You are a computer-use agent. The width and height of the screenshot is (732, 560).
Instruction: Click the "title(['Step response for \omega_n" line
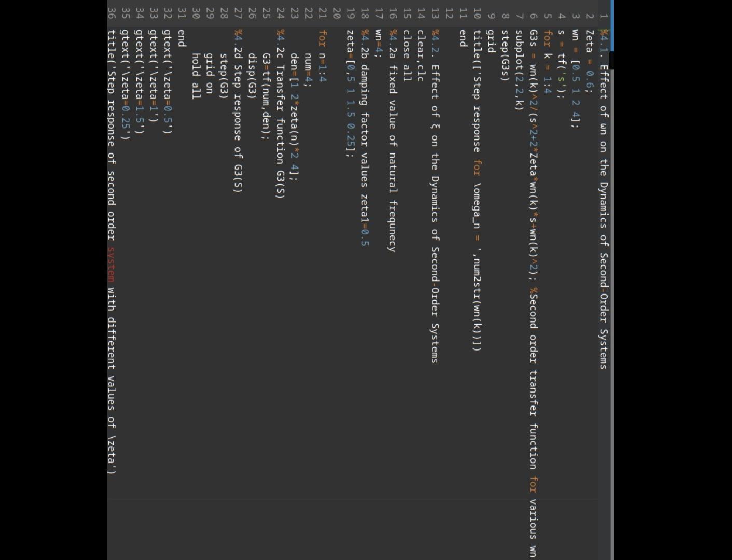[x=477, y=190]
